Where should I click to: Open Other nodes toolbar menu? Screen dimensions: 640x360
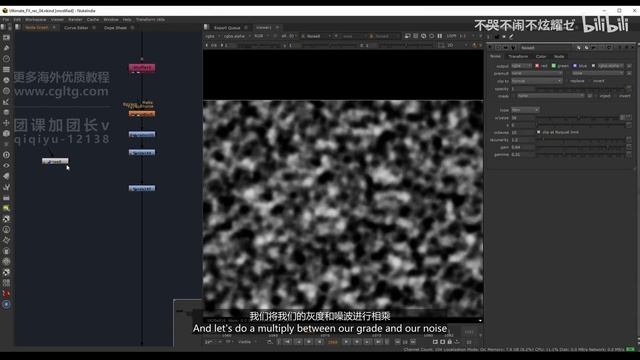coord(6,198)
